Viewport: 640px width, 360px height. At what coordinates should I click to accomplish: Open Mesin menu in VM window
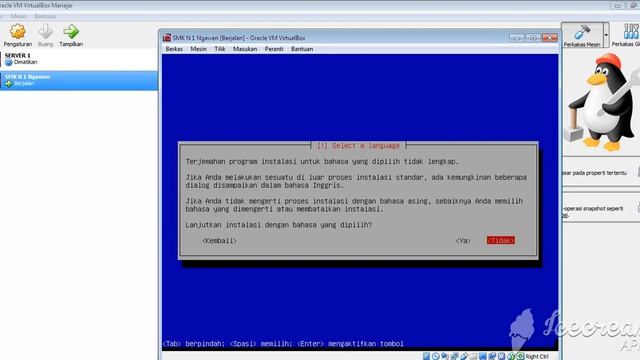pos(198,49)
